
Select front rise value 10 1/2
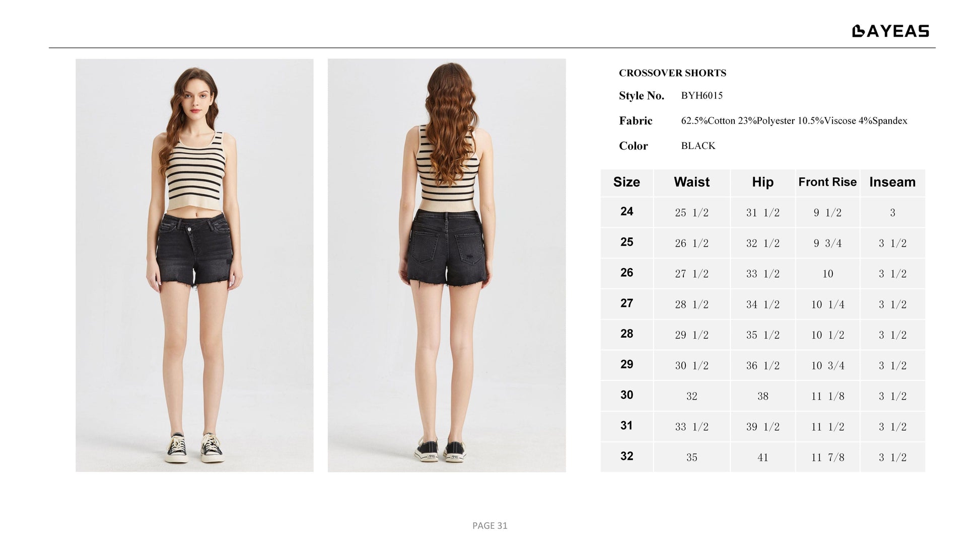[827, 335]
